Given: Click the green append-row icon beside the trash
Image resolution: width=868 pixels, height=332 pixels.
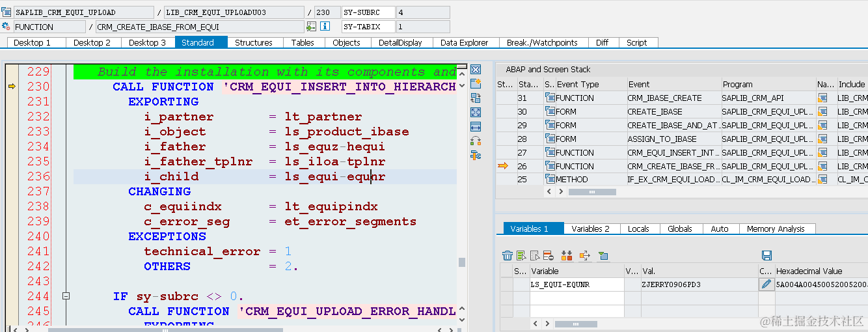Looking at the screenshot, I should tap(521, 256).
